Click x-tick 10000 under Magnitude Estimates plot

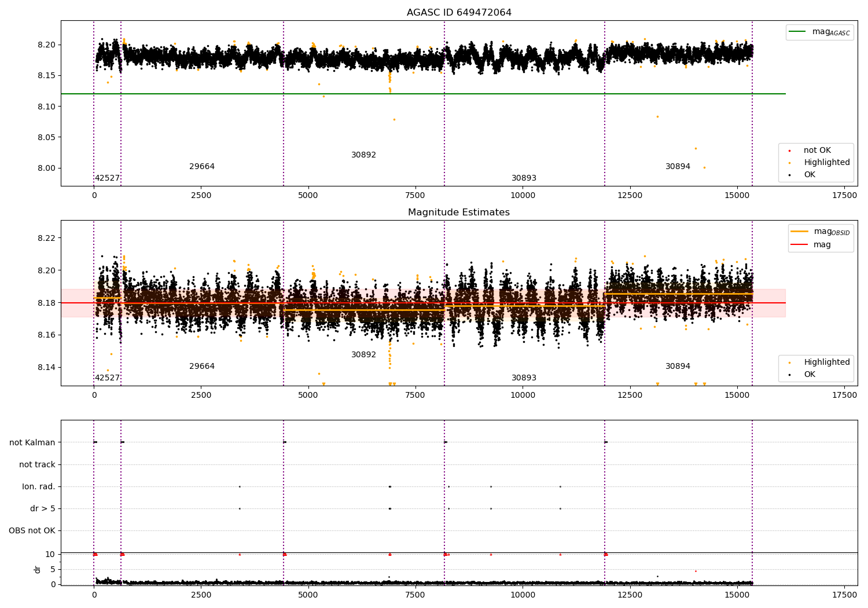coord(523,395)
